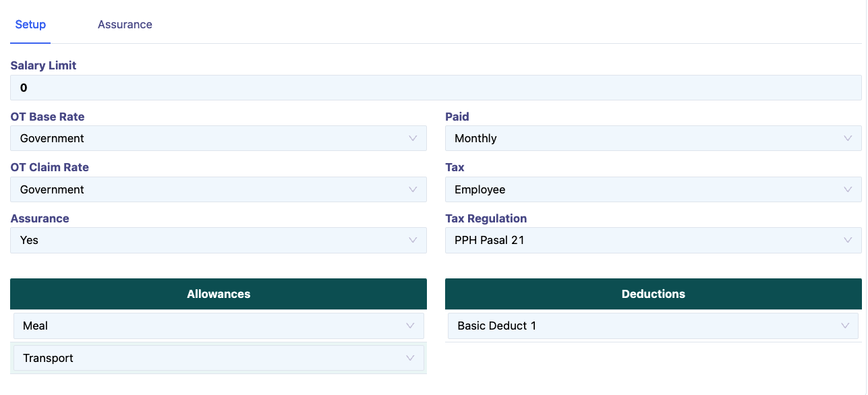Click the chevron arrow on the Transport allowance row

410,358
